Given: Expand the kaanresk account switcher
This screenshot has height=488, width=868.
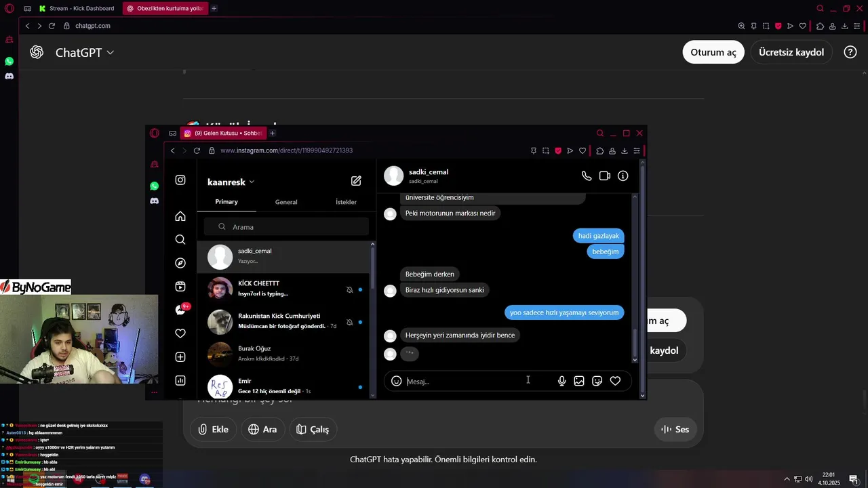Looking at the screenshot, I should tap(252, 182).
